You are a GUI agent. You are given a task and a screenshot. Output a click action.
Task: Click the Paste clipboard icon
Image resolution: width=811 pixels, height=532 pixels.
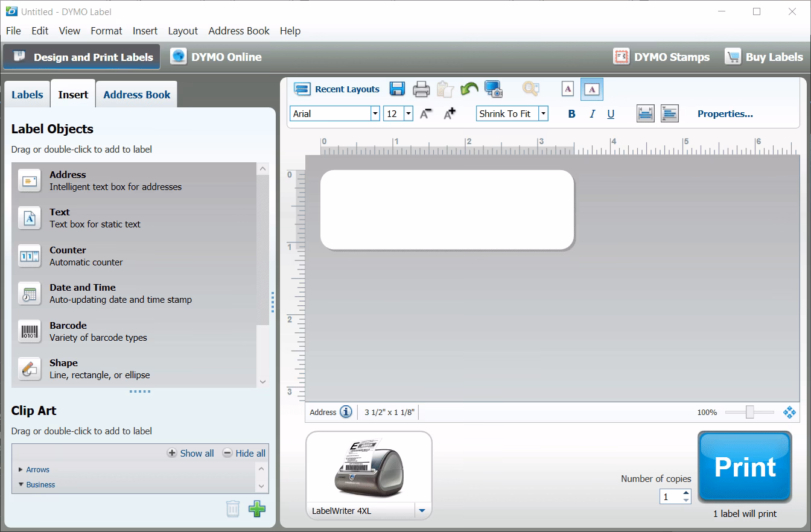click(445, 89)
